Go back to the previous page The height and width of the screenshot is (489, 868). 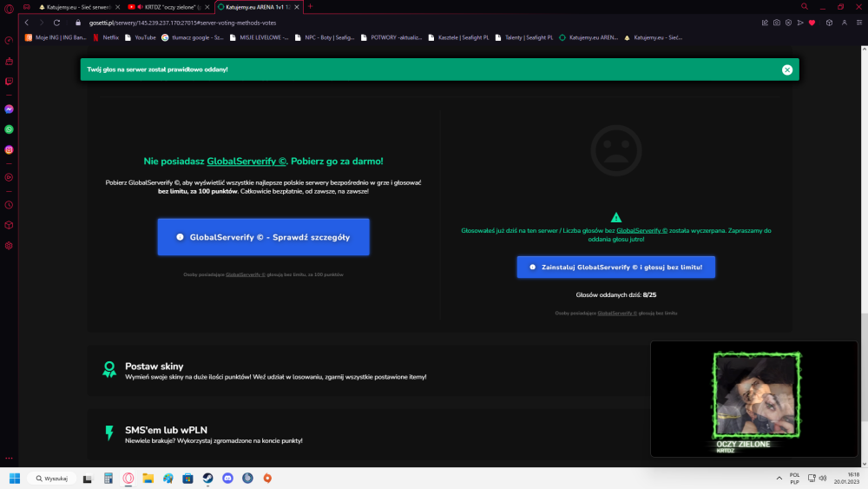27,23
